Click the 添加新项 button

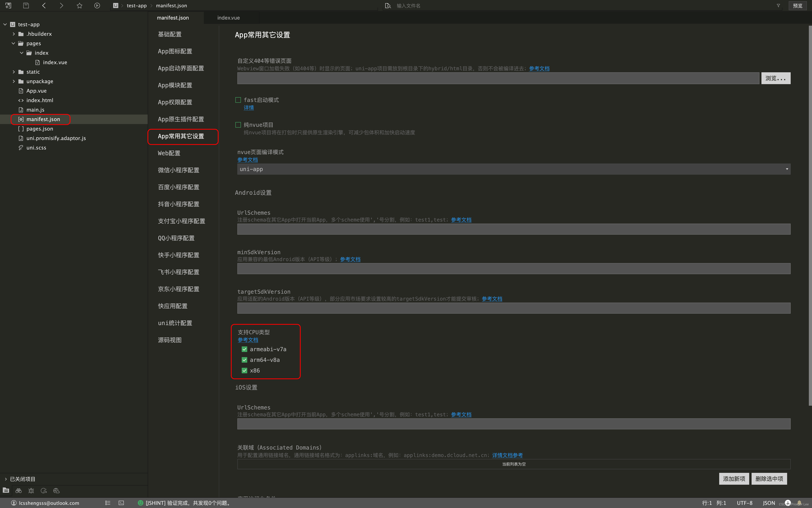(734, 479)
